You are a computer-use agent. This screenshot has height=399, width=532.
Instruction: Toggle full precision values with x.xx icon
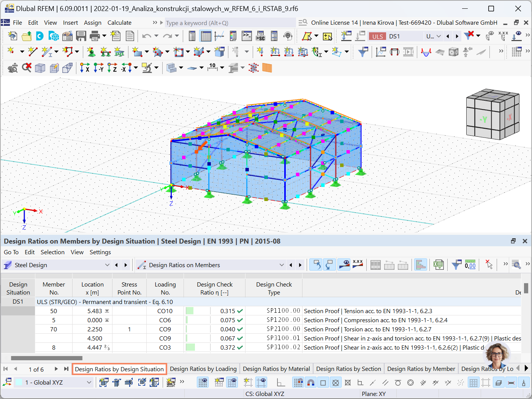click(358, 265)
